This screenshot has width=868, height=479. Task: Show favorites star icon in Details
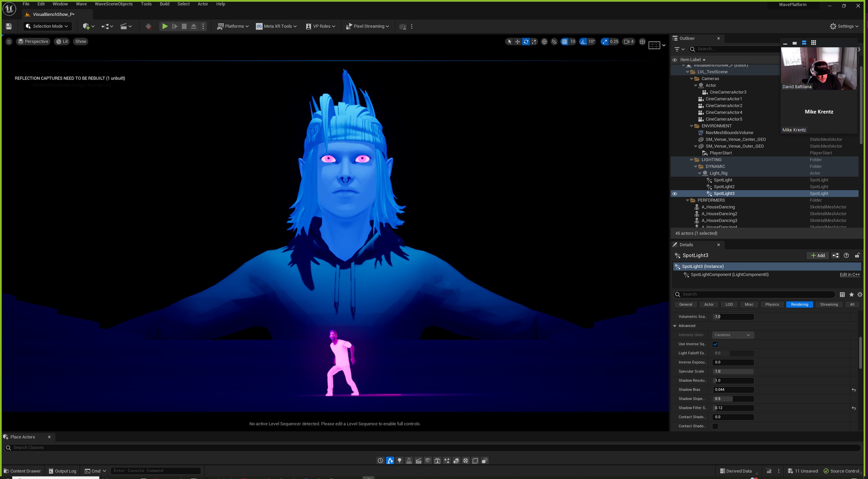coord(851,294)
